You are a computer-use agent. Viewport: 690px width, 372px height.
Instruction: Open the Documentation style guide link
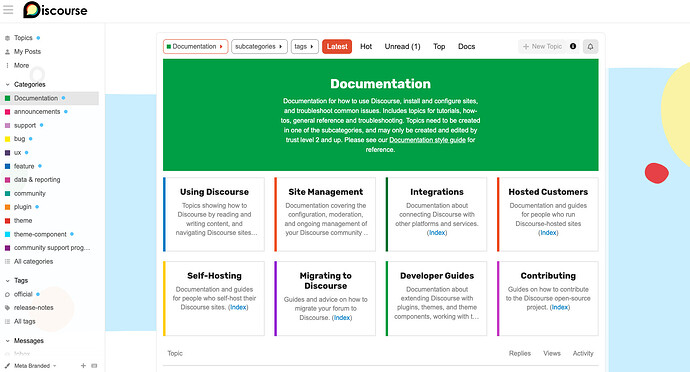coord(427,140)
